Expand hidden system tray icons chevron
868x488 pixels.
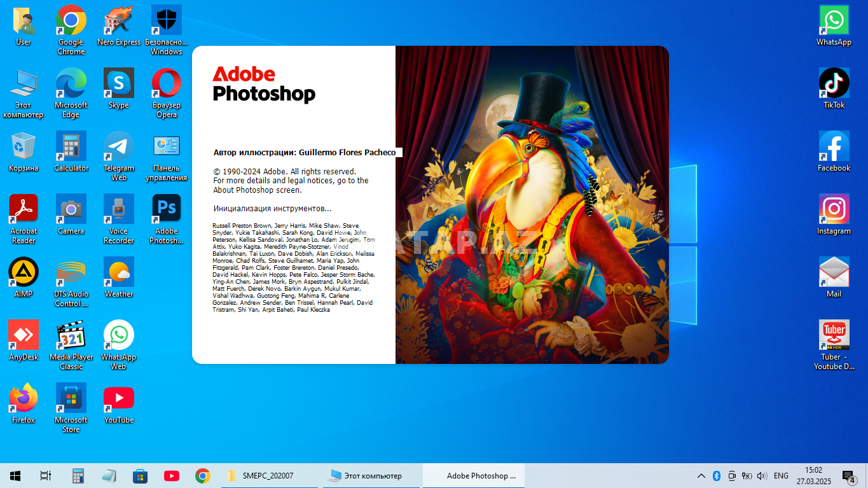pyautogui.click(x=701, y=475)
